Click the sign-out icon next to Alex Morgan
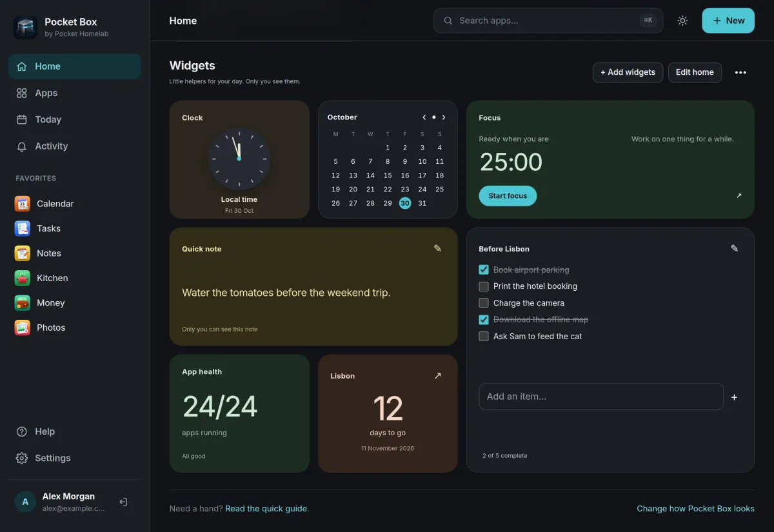Screen dimensions: 774x532 pyautogui.click(x=123, y=502)
